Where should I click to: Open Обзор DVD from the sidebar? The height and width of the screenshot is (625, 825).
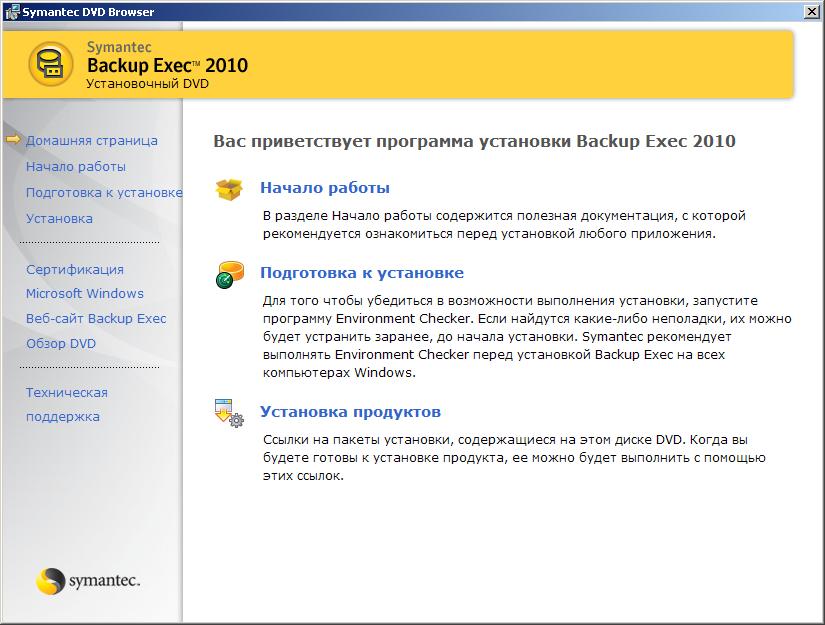pos(61,343)
